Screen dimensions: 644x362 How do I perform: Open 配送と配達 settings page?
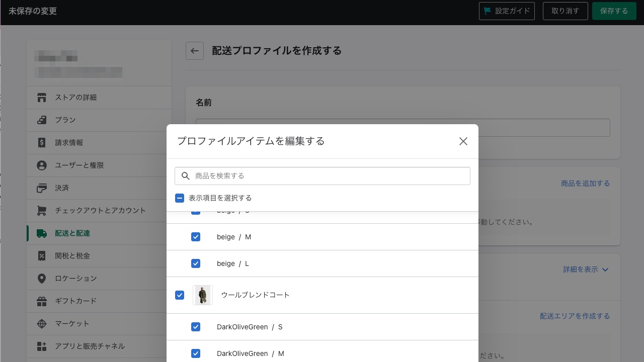pos(99,233)
